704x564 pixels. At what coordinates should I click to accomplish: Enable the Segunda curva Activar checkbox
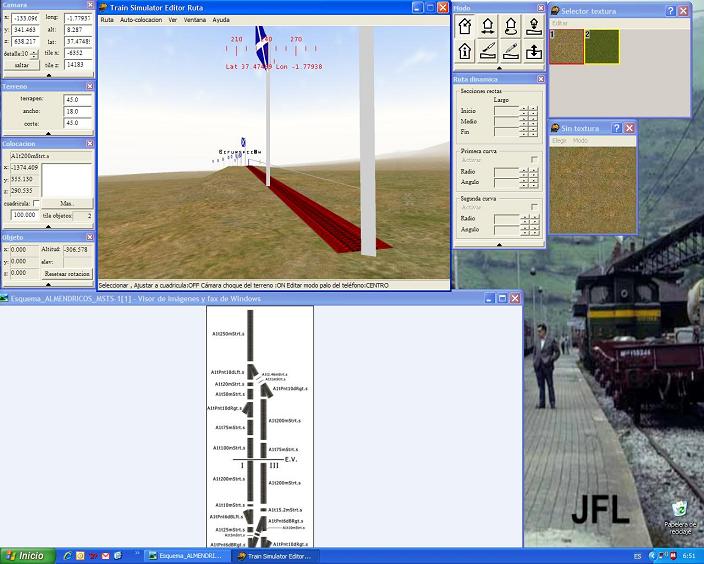(x=534, y=206)
